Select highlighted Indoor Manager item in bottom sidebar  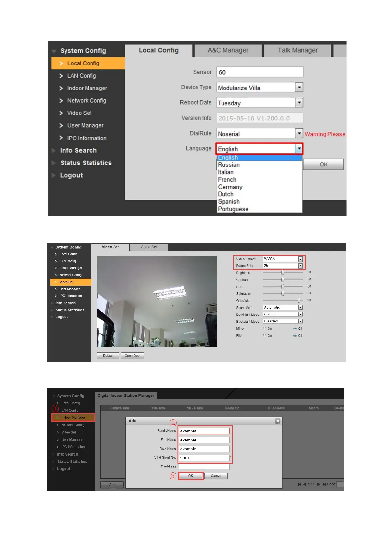coord(73,417)
